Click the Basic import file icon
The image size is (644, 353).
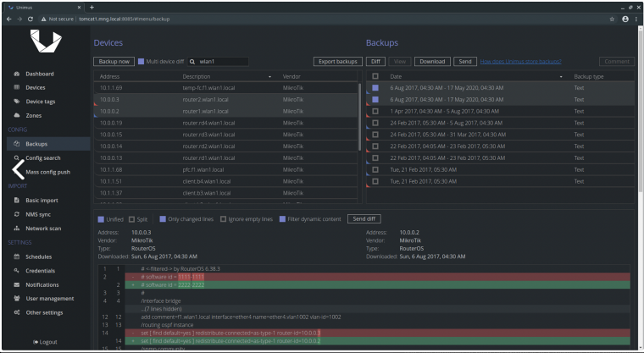click(17, 201)
